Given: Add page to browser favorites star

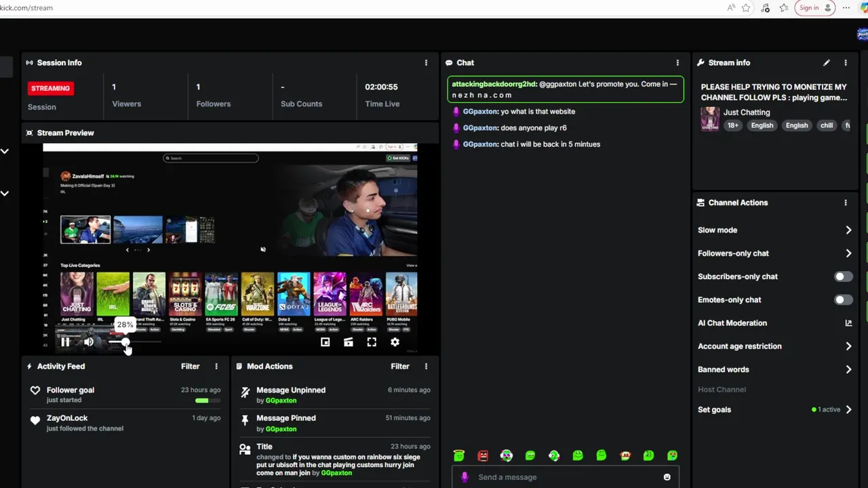Looking at the screenshot, I should tap(746, 8).
